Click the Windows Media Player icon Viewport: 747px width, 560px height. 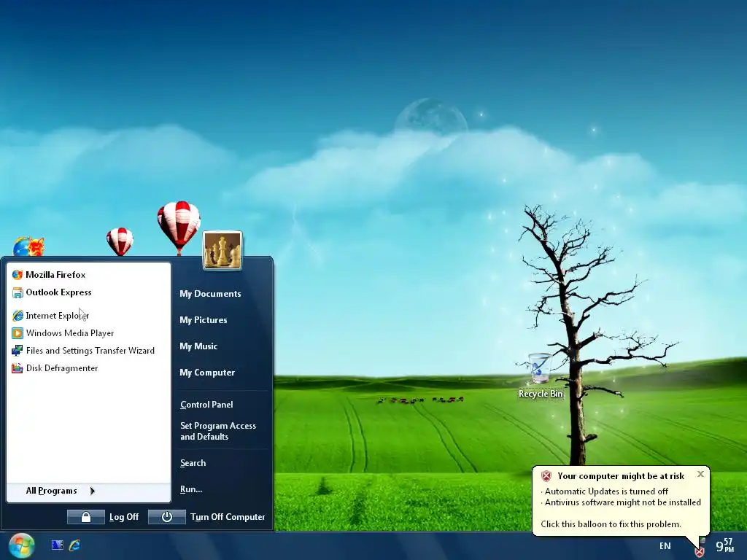[18, 333]
